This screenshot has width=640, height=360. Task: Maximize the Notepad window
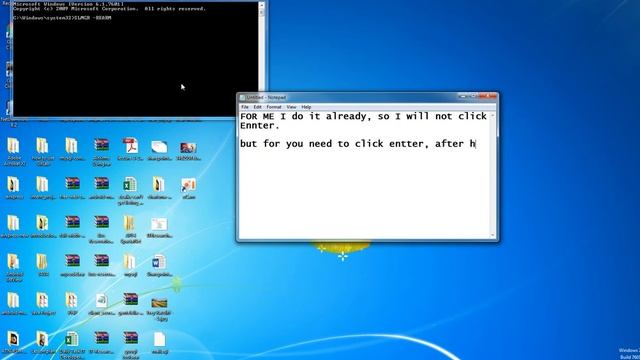(x=474, y=96)
